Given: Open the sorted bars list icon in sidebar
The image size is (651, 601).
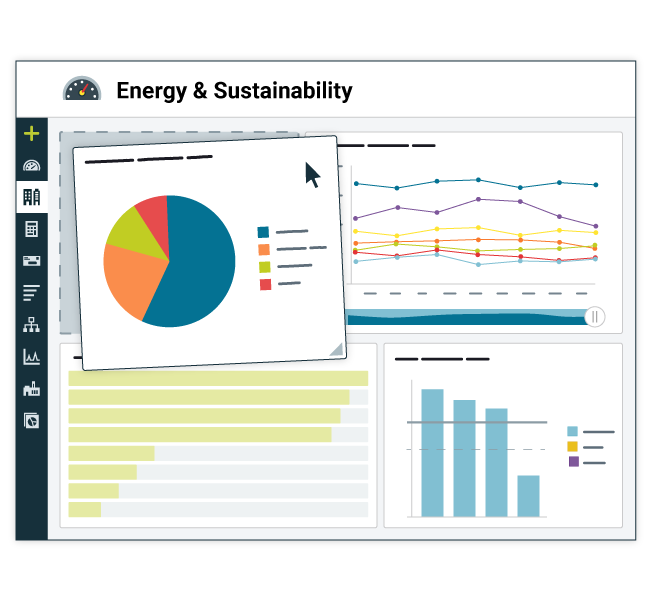Looking at the screenshot, I should point(32,293).
